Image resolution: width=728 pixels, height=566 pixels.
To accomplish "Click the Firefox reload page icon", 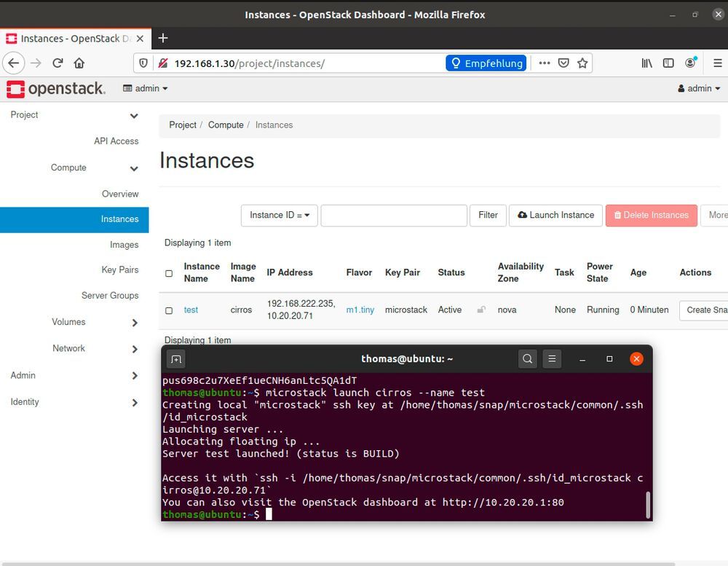I will [x=58, y=63].
